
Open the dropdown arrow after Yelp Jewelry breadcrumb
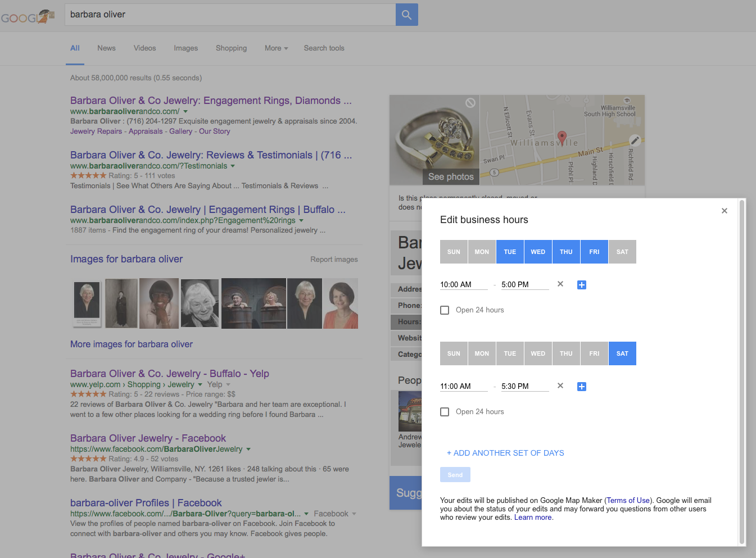(200, 385)
